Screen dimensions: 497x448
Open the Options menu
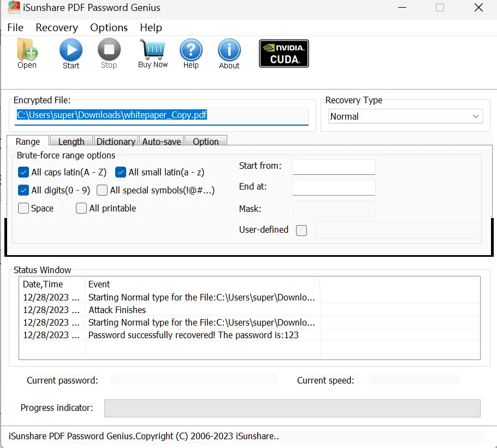click(x=109, y=27)
